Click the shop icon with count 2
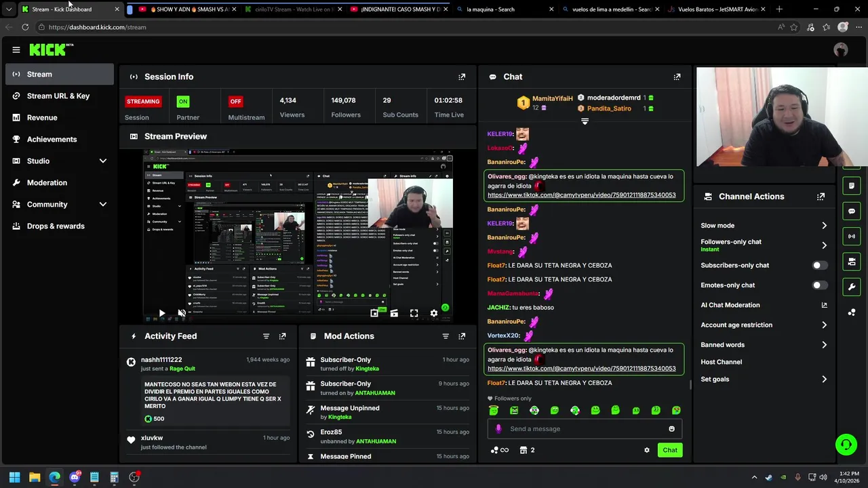 tap(527, 450)
